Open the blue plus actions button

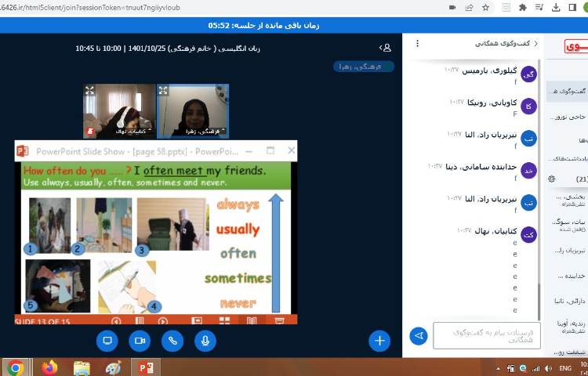click(x=379, y=341)
